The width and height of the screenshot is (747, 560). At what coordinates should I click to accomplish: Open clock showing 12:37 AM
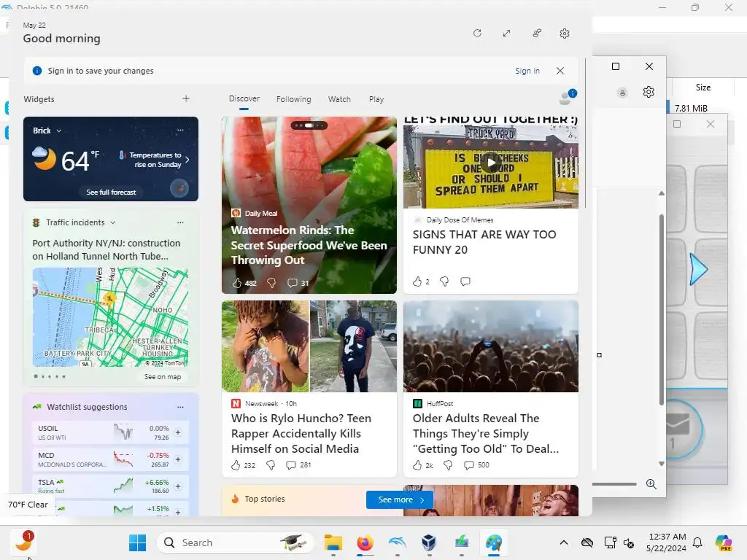pyautogui.click(x=667, y=542)
